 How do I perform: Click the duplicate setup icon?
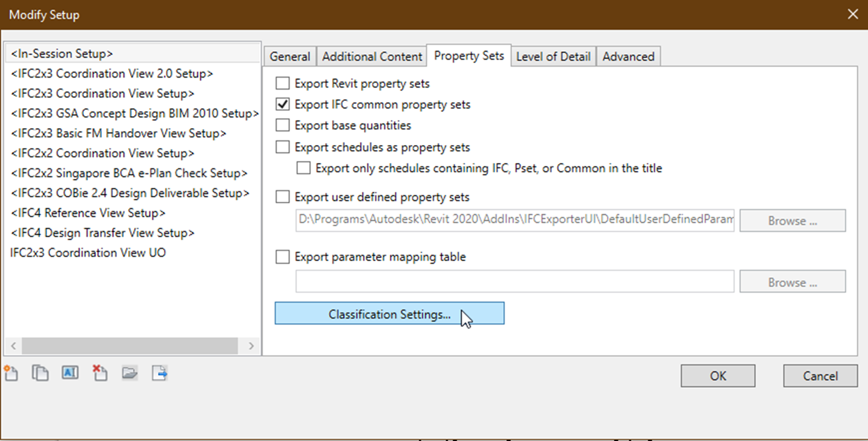tap(40, 373)
